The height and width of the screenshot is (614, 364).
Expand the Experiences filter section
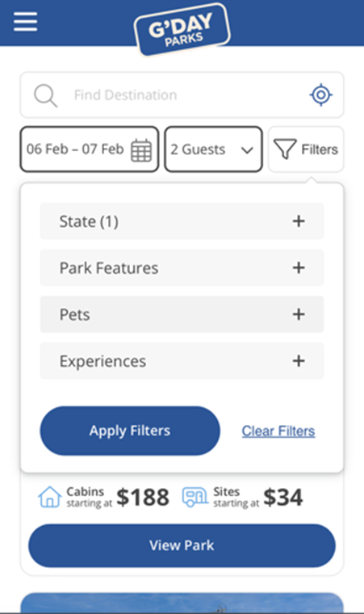tap(182, 361)
